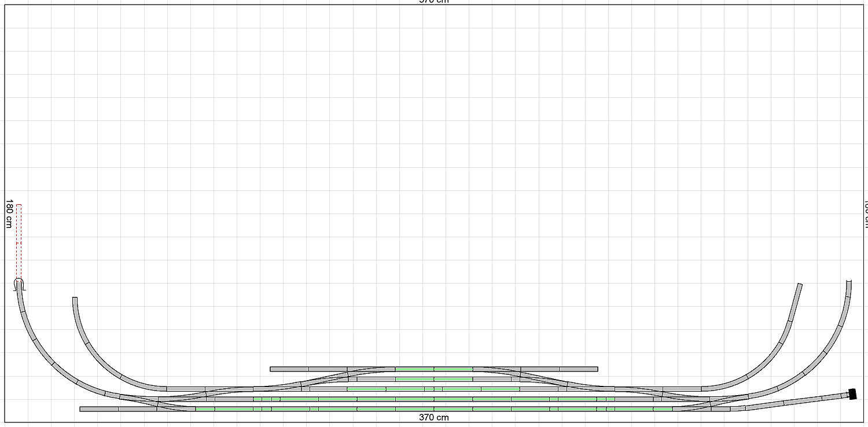Click the top end of the inner right curve
868x427 pixels.
800,285
